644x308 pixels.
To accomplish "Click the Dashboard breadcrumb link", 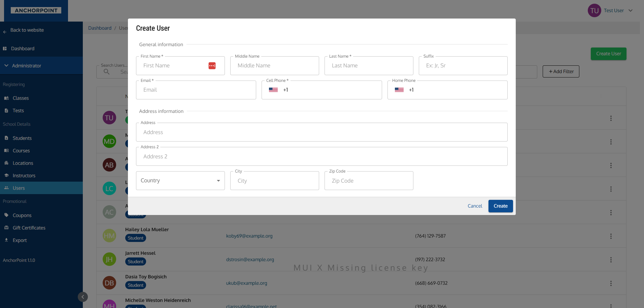I will click(100, 28).
